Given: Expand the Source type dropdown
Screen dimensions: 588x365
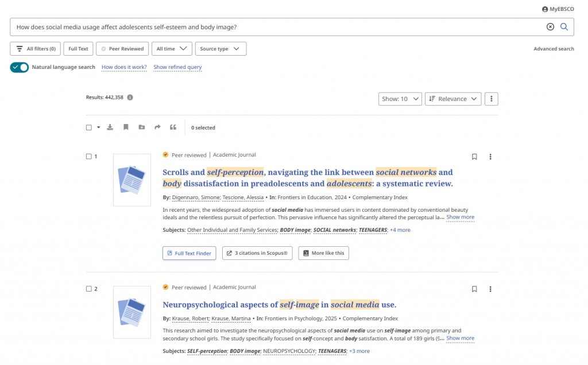Looking at the screenshot, I should click(x=220, y=49).
